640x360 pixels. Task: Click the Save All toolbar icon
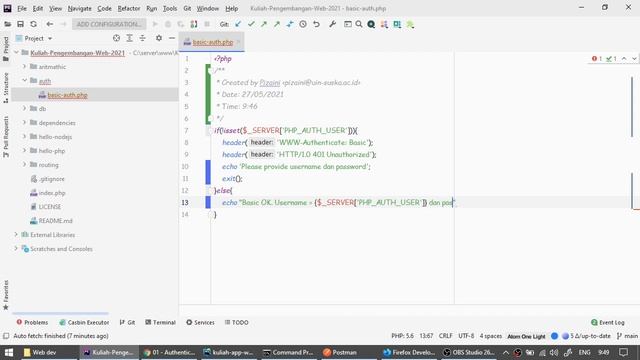pyautogui.click(x=20, y=24)
